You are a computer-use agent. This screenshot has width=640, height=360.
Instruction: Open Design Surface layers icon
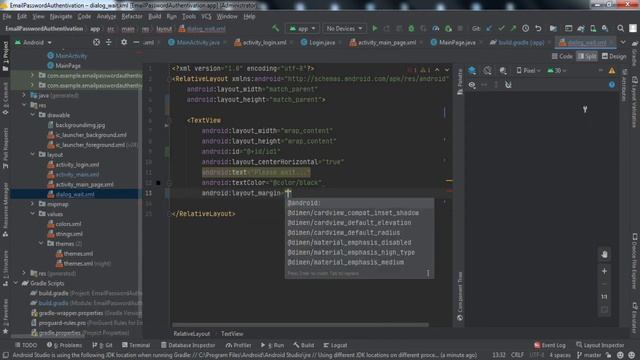[472, 71]
